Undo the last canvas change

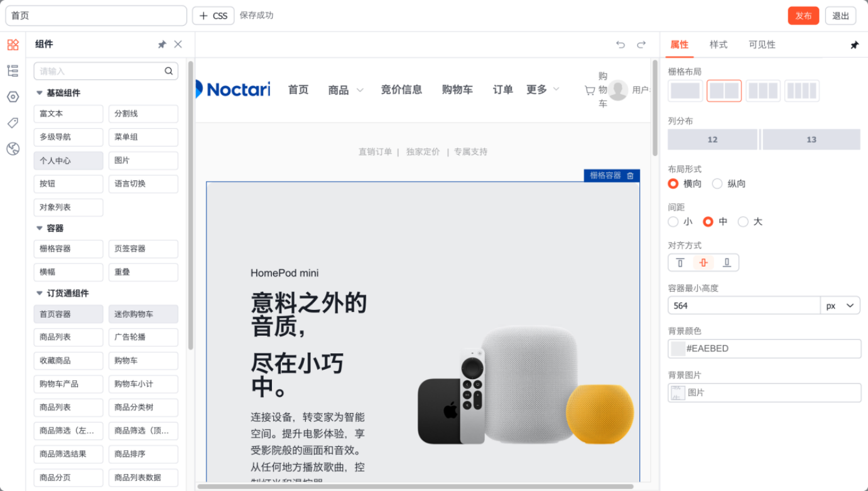[621, 45]
